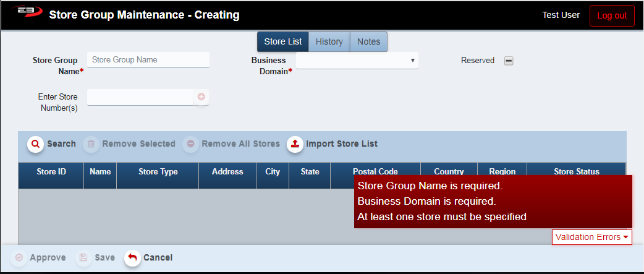Screen dimensions: 644x274
Task: Click the Remove All Stores minus icon
Action: (x=190, y=144)
